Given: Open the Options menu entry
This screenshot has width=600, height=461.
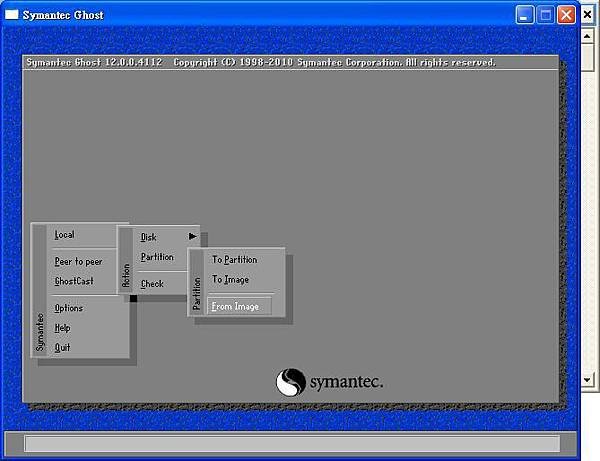Looking at the screenshot, I should pos(68,308).
